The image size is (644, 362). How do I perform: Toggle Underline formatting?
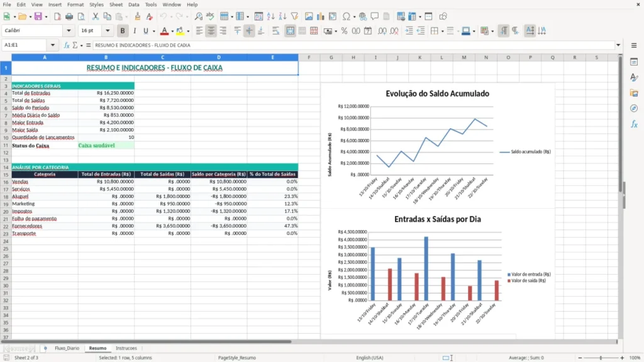(145, 31)
